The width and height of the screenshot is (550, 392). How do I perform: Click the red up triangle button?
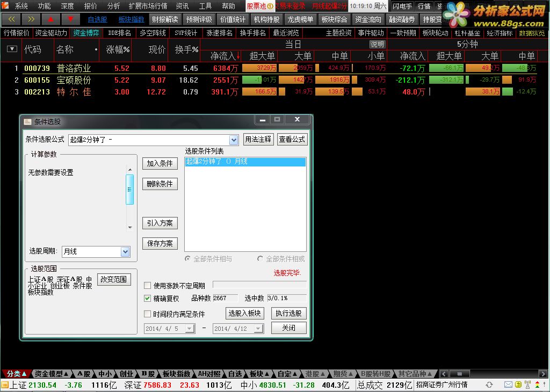50,19
